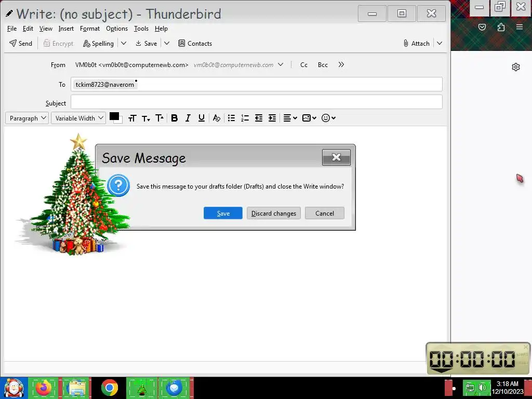
Task: Open the Tools menu
Action: 141,29
